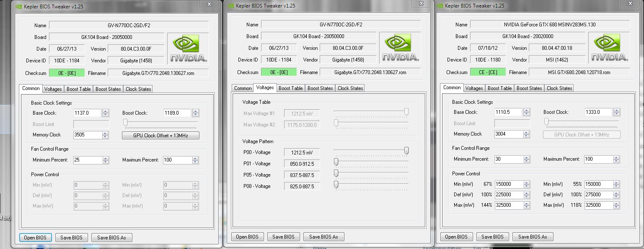Screen dimensions: 644x249
Task: Click green Checksum 0E - [0E] in left window
Action: click(x=67, y=73)
